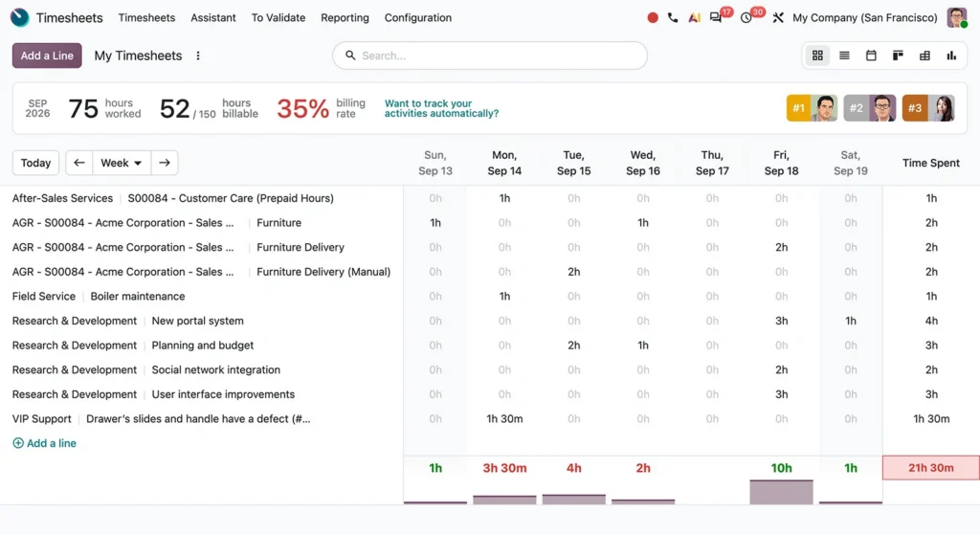Switch to kanban view

pos(898,56)
